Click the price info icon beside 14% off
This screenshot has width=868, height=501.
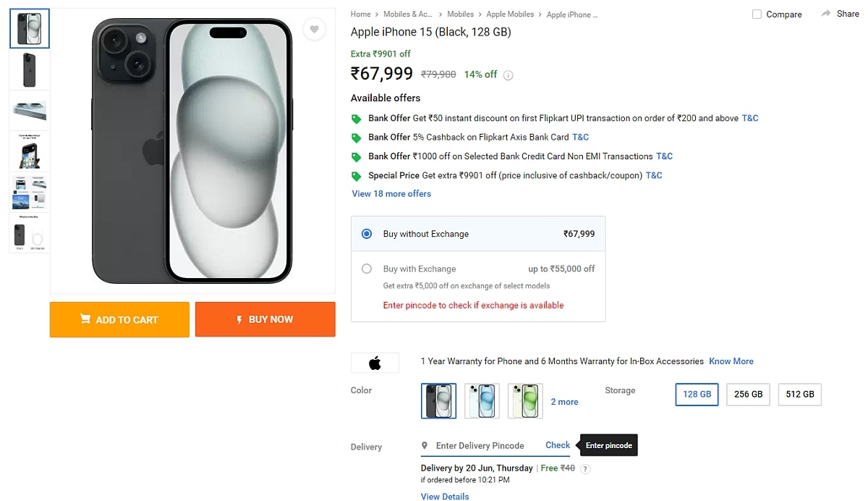[509, 75]
